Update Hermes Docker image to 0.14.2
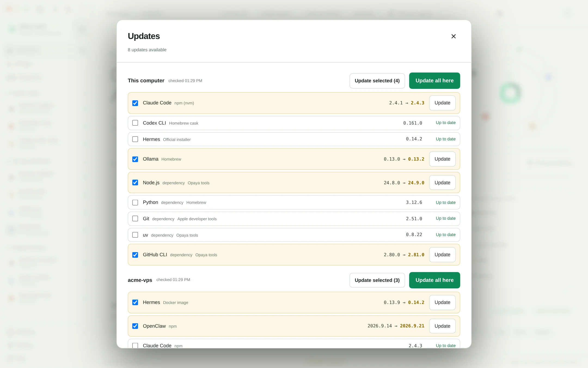The image size is (588, 368). 442,303
